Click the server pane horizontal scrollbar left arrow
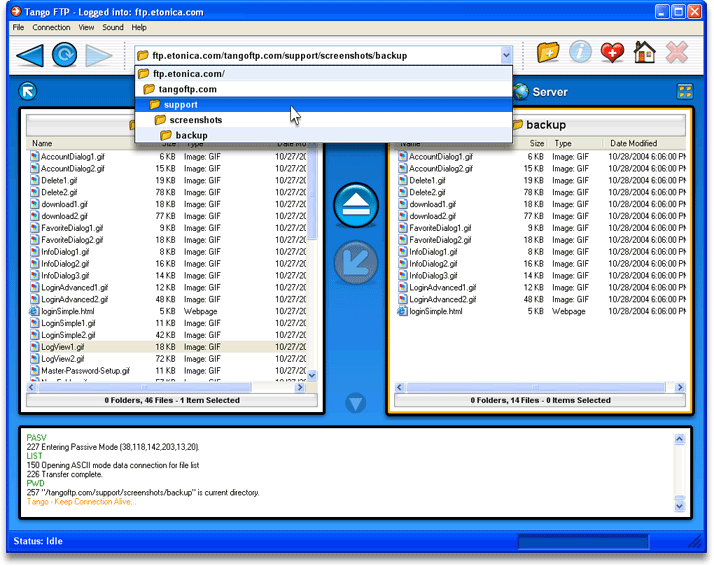The width and height of the screenshot is (714, 566). click(x=399, y=388)
